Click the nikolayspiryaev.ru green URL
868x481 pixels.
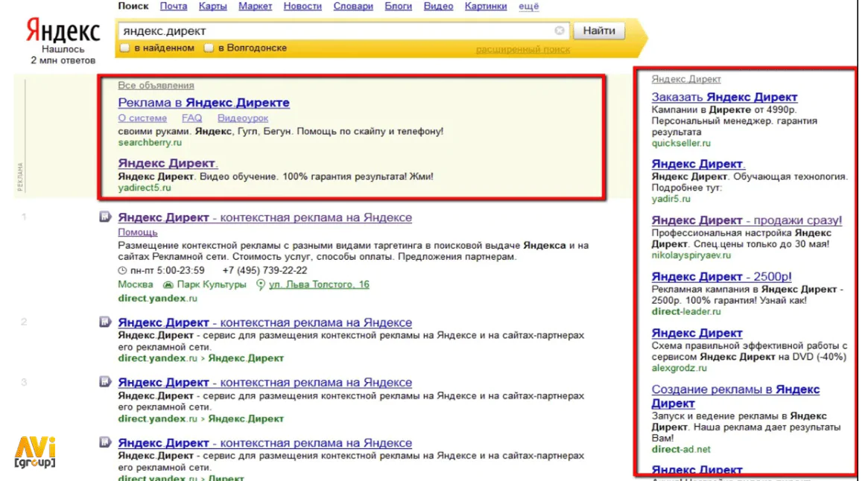pyautogui.click(x=691, y=255)
